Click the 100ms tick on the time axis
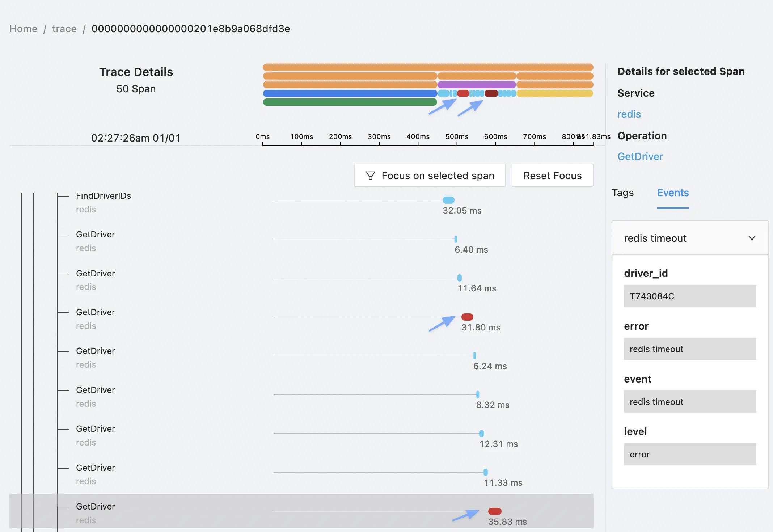 (x=301, y=137)
